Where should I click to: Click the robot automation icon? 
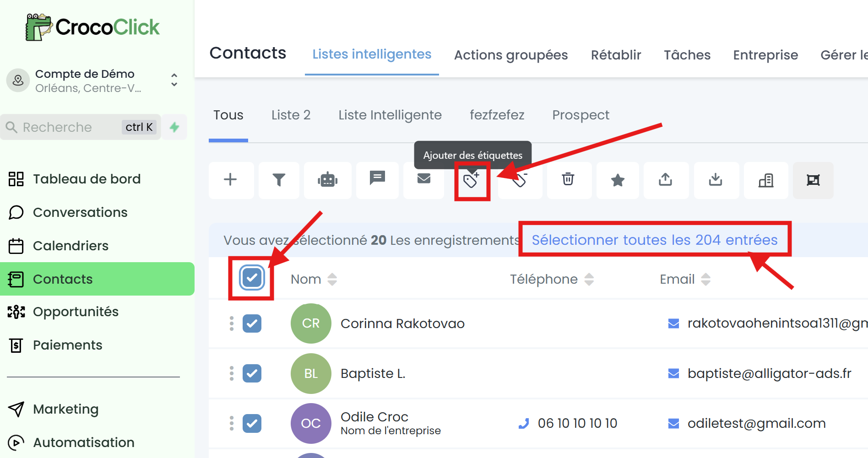pos(327,180)
